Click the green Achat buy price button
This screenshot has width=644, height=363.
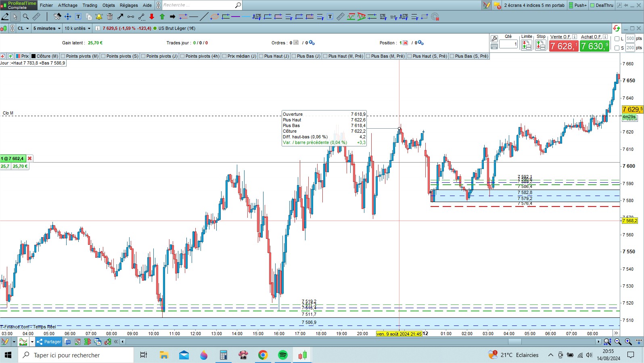point(594,46)
